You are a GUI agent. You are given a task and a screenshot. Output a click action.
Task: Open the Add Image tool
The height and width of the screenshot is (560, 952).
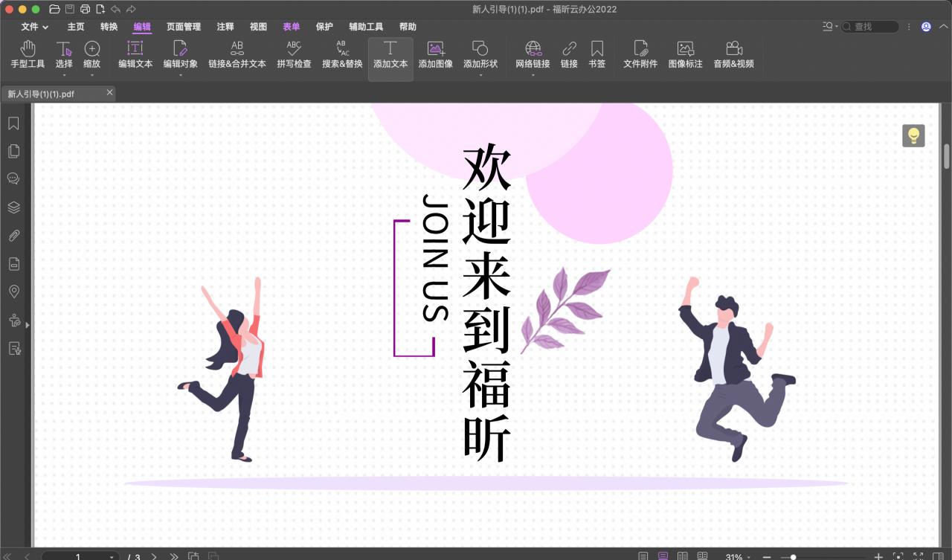[x=435, y=56]
